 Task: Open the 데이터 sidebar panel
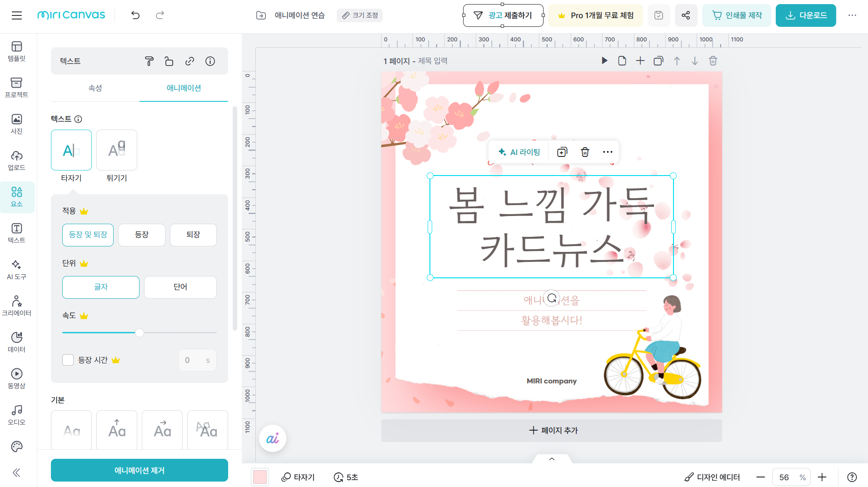click(17, 342)
